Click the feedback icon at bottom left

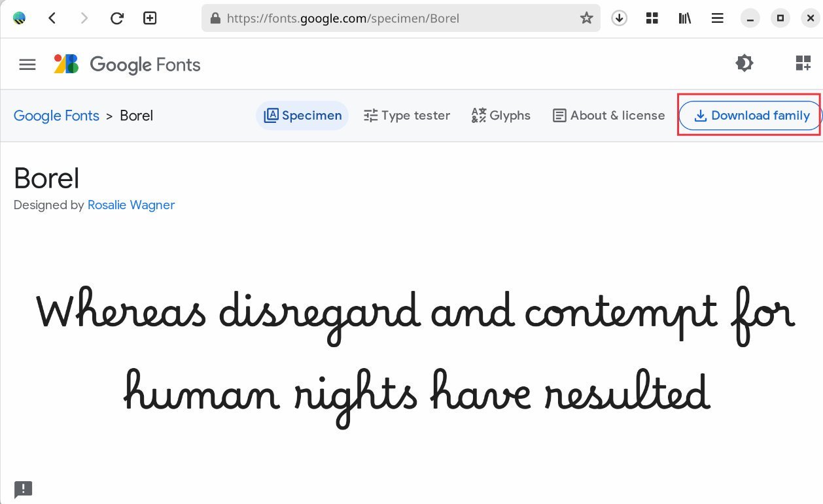[x=24, y=489]
